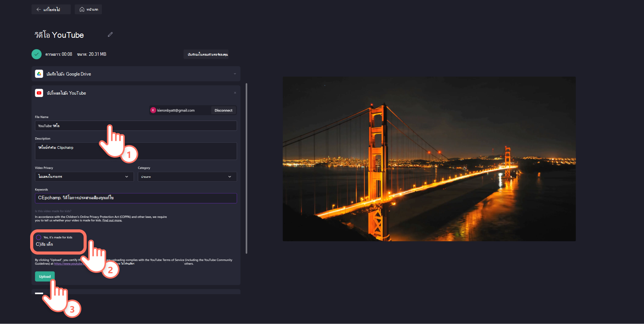Click in the File Name field
The width and height of the screenshot is (644, 324).
(136, 126)
